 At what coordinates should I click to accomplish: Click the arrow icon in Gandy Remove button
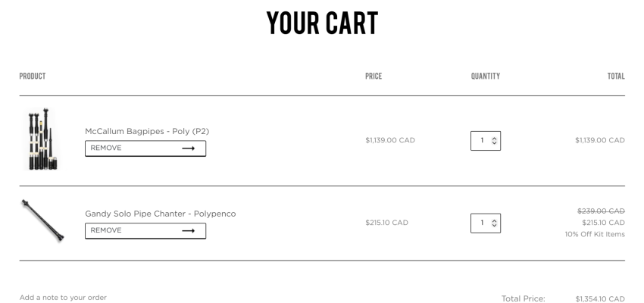click(x=189, y=231)
